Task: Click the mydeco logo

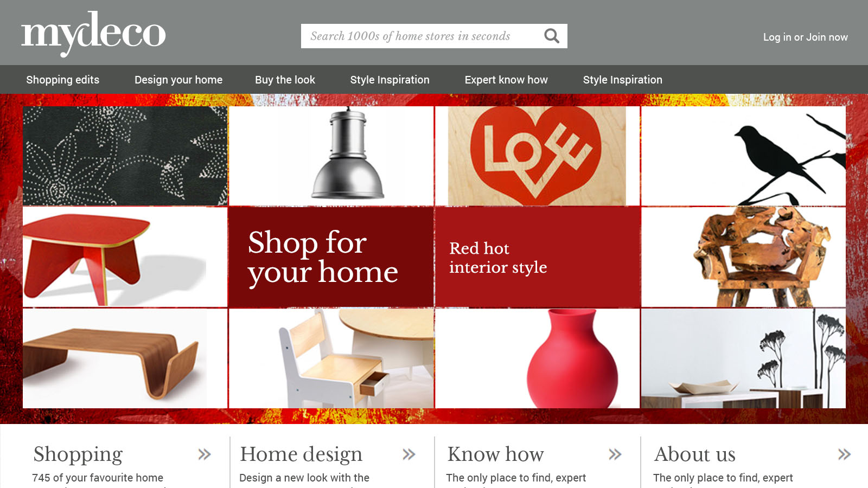Action: pos(93,34)
